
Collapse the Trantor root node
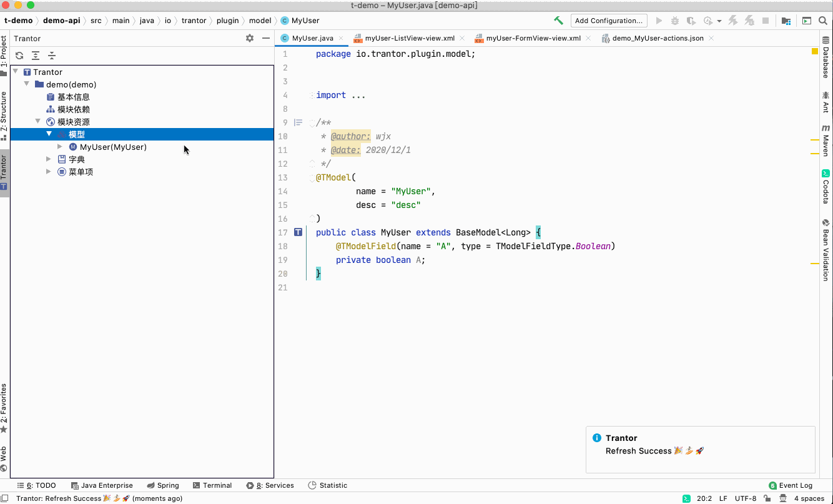click(x=16, y=72)
